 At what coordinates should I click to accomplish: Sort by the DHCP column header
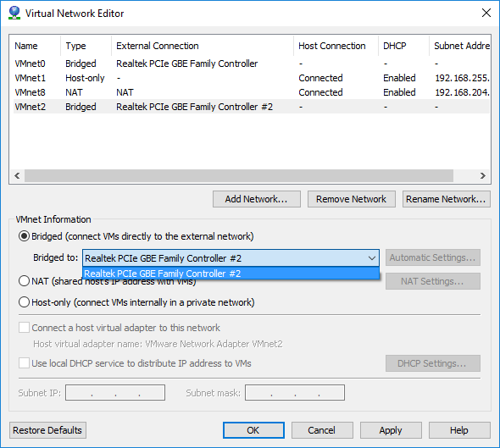click(403, 46)
